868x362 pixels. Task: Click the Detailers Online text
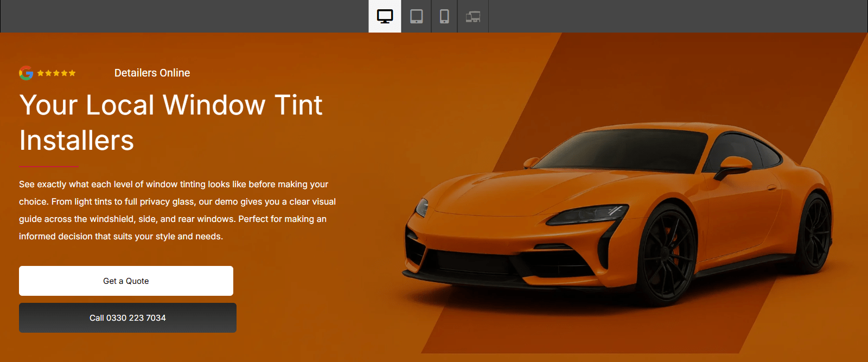tap(152, 73)
